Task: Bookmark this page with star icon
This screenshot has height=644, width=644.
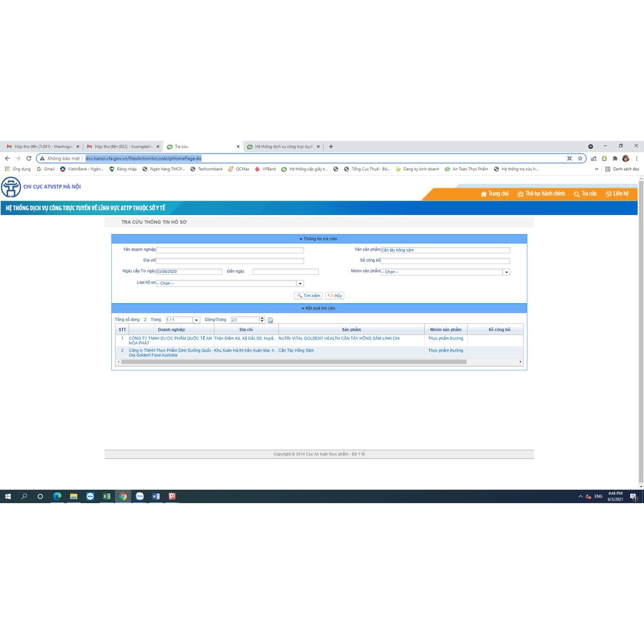Action: 580,158
